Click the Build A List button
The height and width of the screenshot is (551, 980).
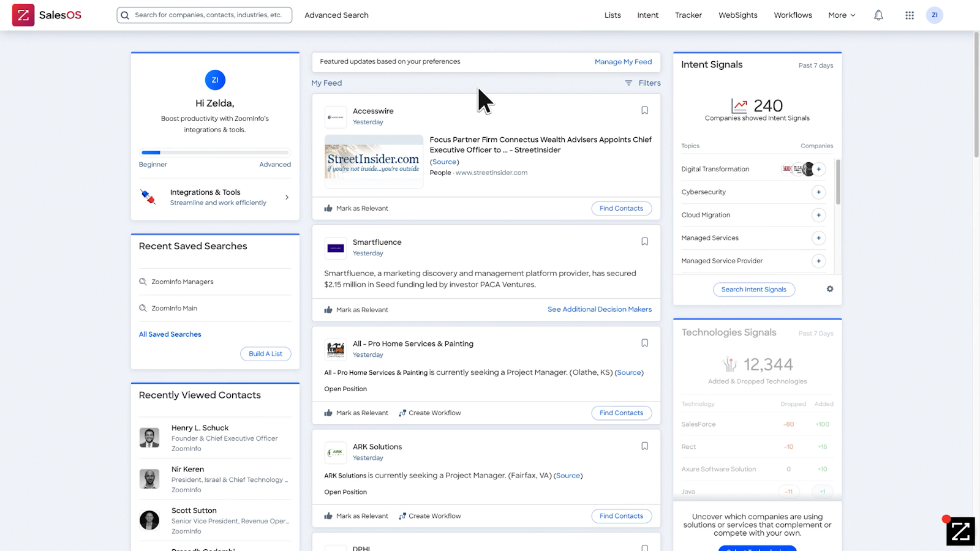point(265,354)
